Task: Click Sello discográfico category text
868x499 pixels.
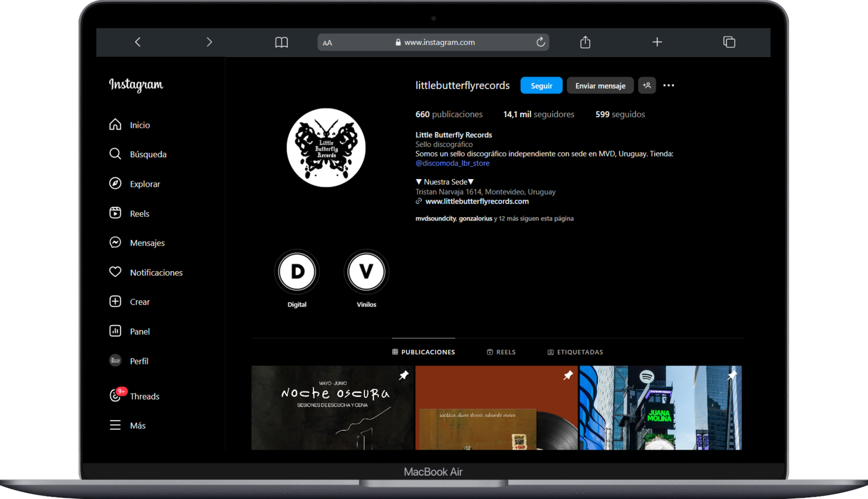Action: point(444,144)
